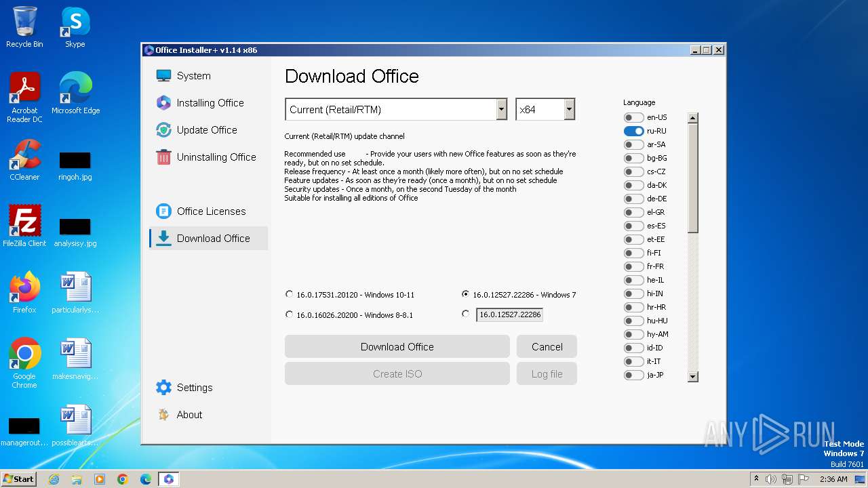This screenshot has height=488, width=868.
Task: Enable the es-ES language toggle
Action: point(633,226)
